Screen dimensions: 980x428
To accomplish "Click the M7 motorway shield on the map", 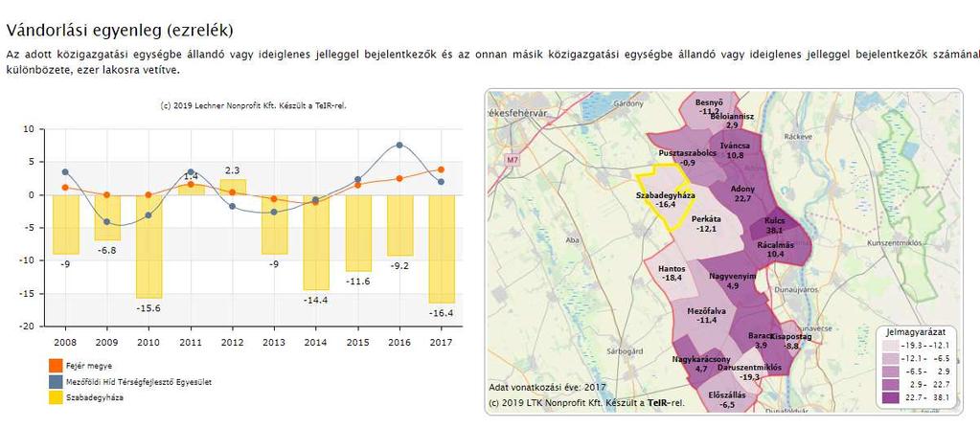I will point(513,160).
